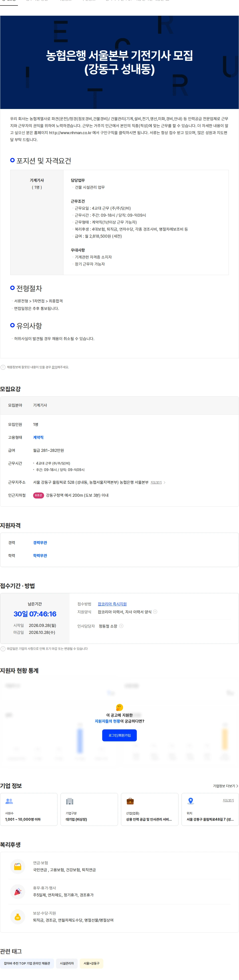Click the 계약직 employment type link
The width and height of the screenshot is (239, 980).
(38, 437)
